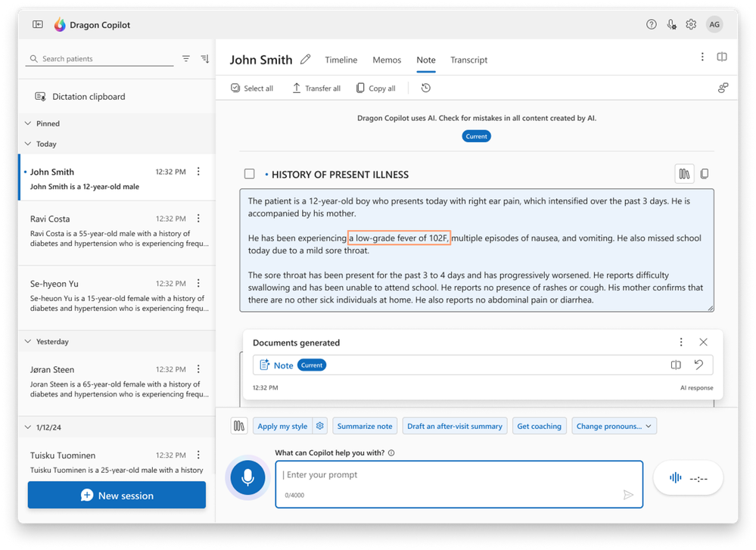Click the Dragon Copilot flame logo
756x550 pixels.
(60, 24)
